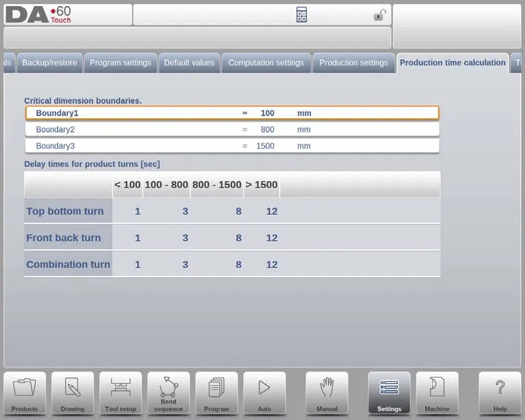Switch to Program settings tab
The width and height of the screenshot is (525, 420).
click(120, 63)
